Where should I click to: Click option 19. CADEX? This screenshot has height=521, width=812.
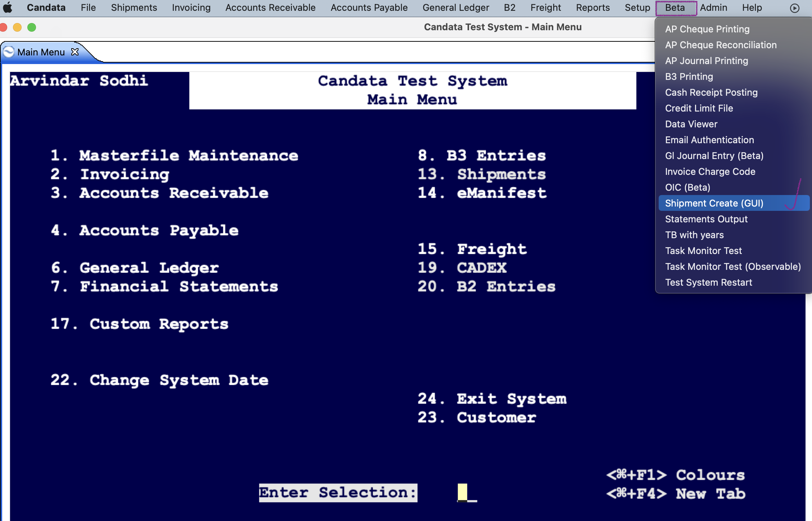click(462, 268)
